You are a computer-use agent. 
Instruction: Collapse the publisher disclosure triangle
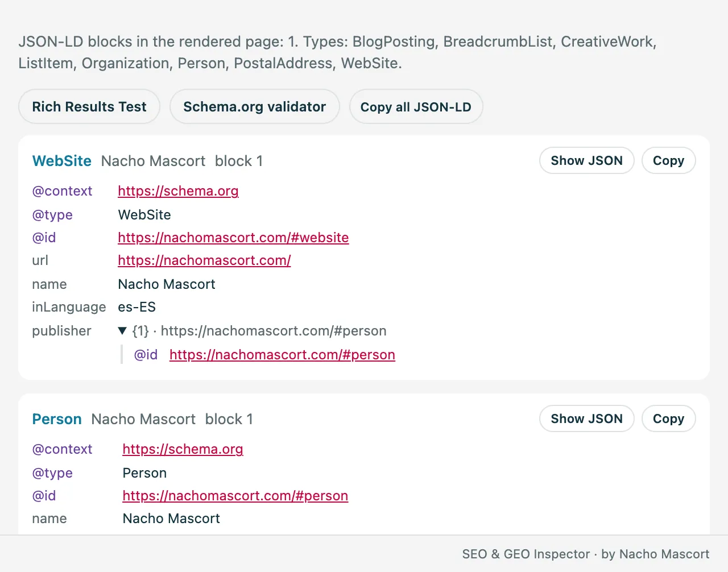122,331
